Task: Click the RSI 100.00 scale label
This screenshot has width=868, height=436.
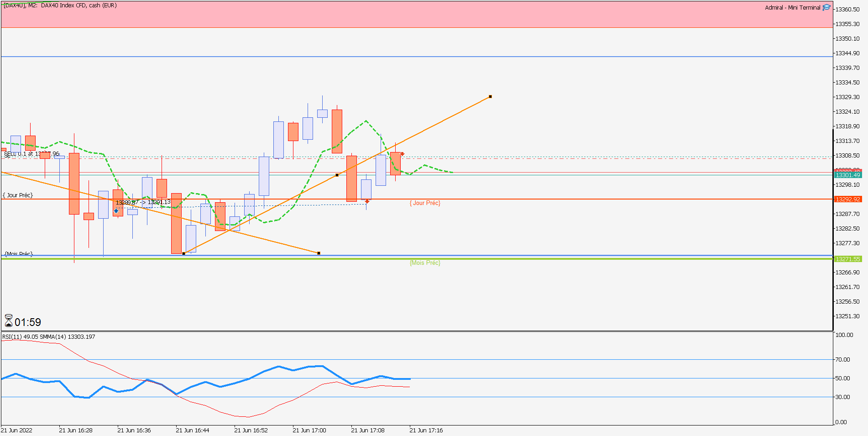Action: (844, 335)
